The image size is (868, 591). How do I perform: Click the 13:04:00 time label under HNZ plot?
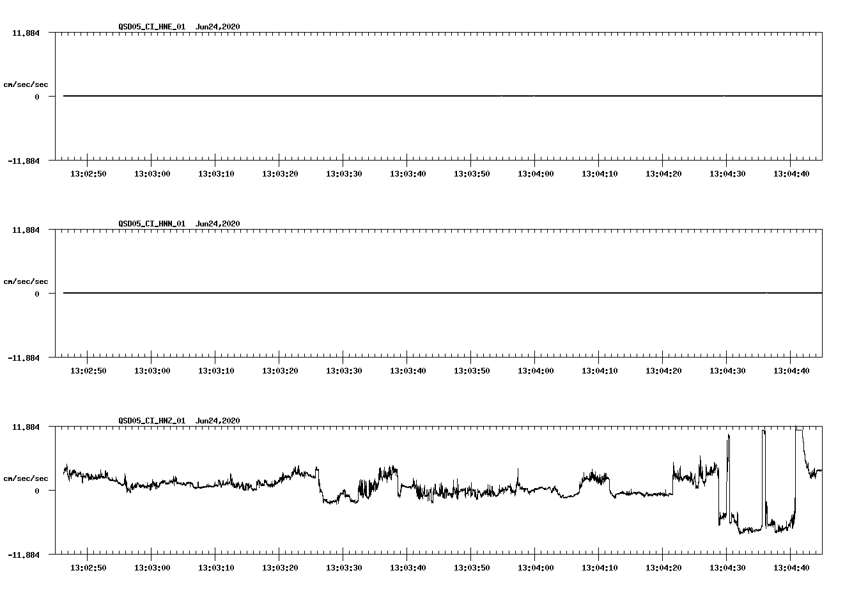pyautogui.click(x=536, y=568)
